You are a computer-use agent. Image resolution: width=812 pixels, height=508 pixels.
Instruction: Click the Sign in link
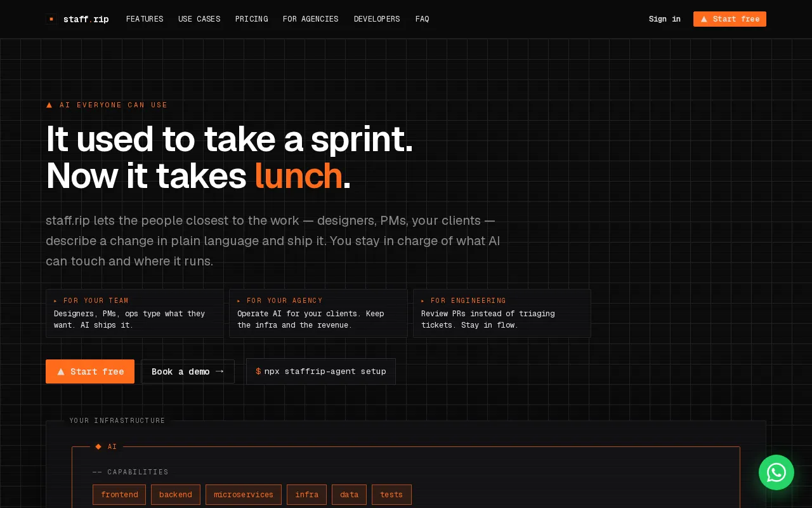pos(665,19)
